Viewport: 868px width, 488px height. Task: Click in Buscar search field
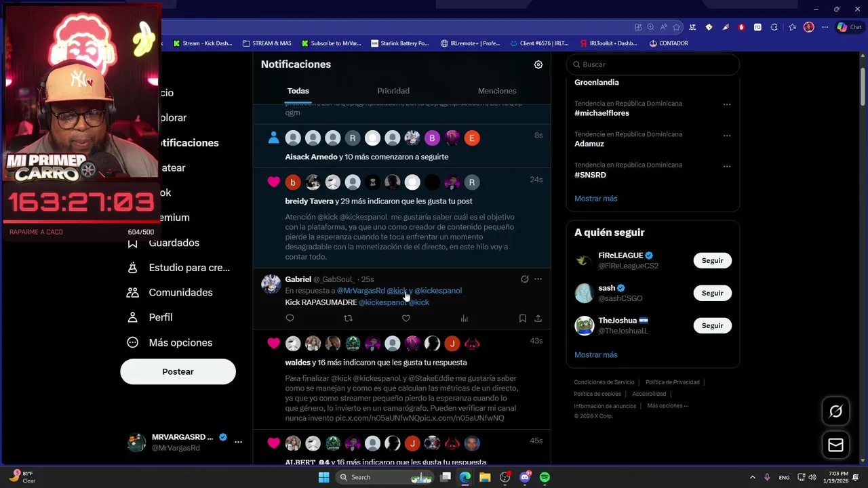click(653, 64)
